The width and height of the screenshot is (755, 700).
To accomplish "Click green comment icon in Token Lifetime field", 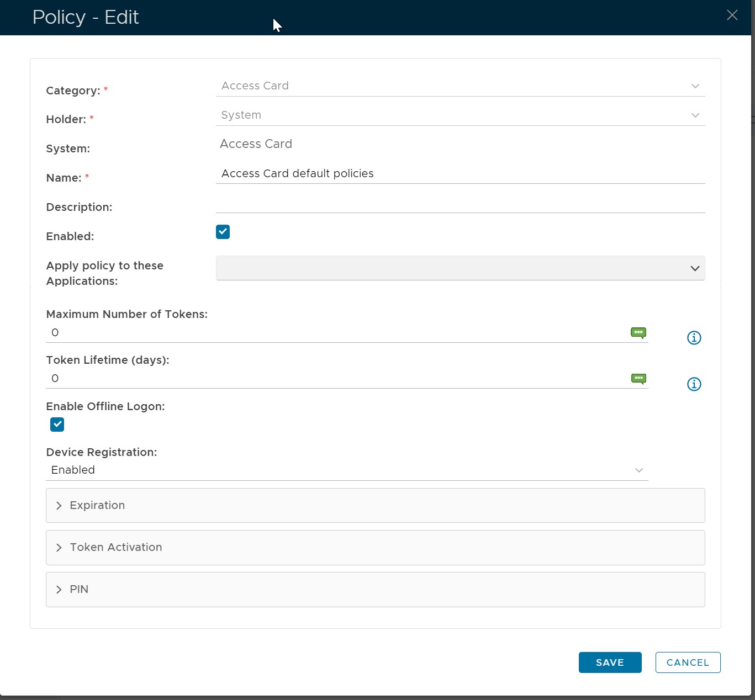I will (638, 379).
